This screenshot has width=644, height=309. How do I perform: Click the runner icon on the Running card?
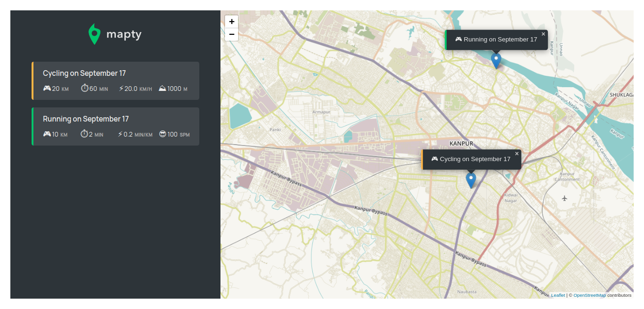tap(46, 134)
